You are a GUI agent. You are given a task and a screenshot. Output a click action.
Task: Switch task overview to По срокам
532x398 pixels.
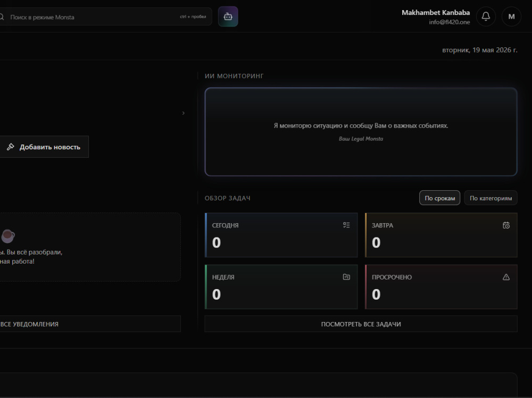coord(440,198)
